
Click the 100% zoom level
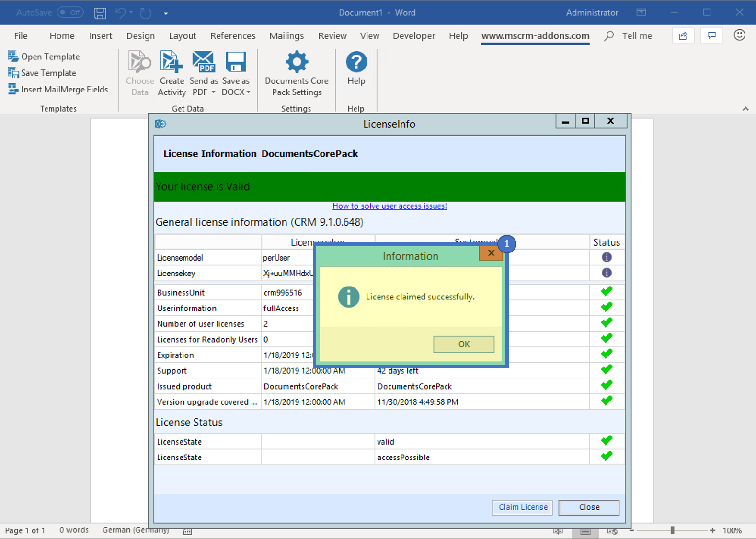click(732, 530)
